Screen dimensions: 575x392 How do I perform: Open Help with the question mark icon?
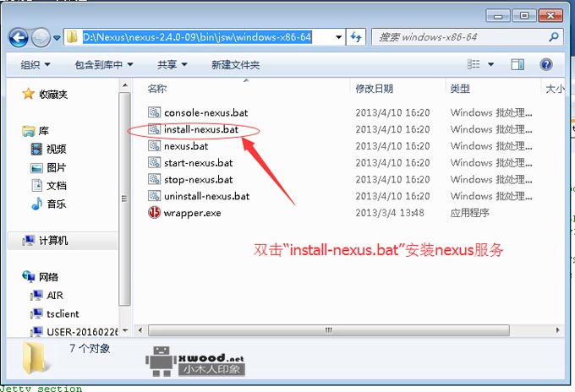pos(546,64)
